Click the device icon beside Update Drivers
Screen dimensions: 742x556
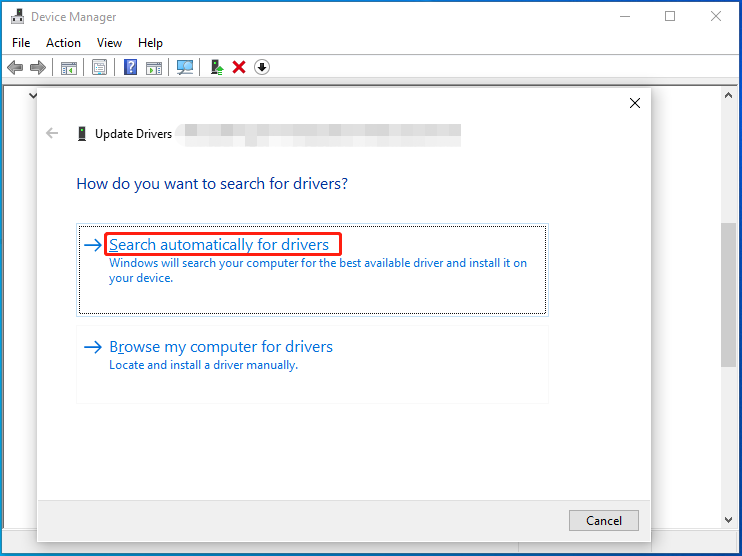click(82, 134)
